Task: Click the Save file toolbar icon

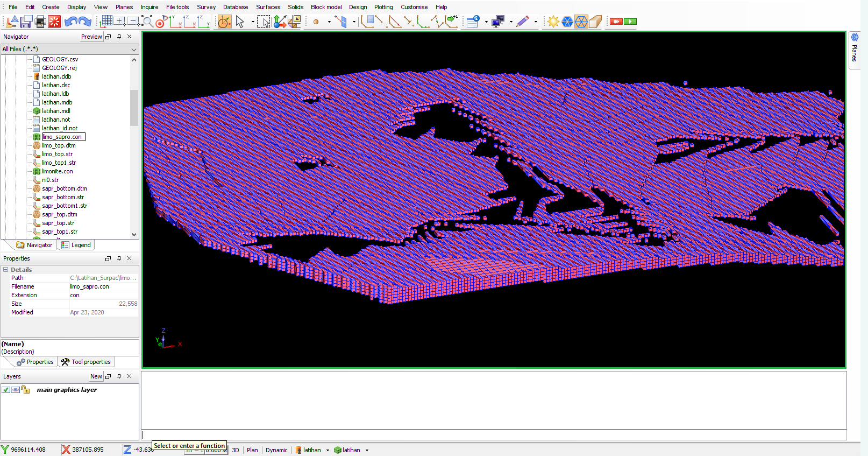Action: click(x=26, y=22)
